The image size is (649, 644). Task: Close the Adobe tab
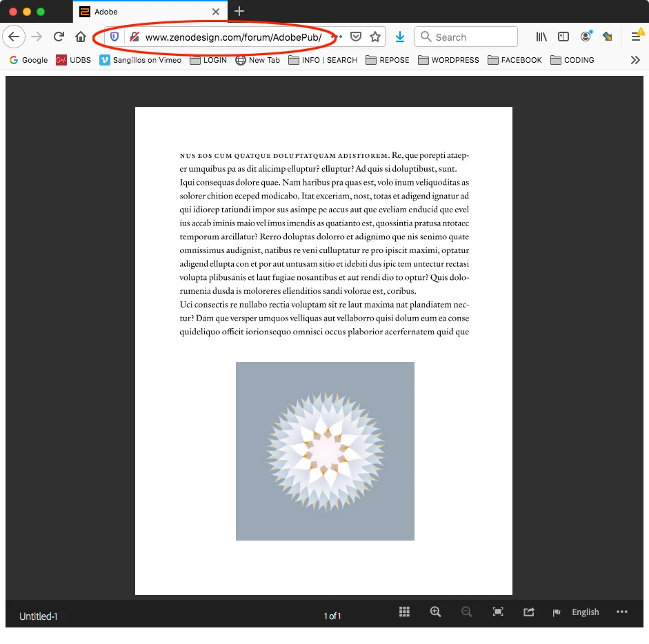(216, 12)
